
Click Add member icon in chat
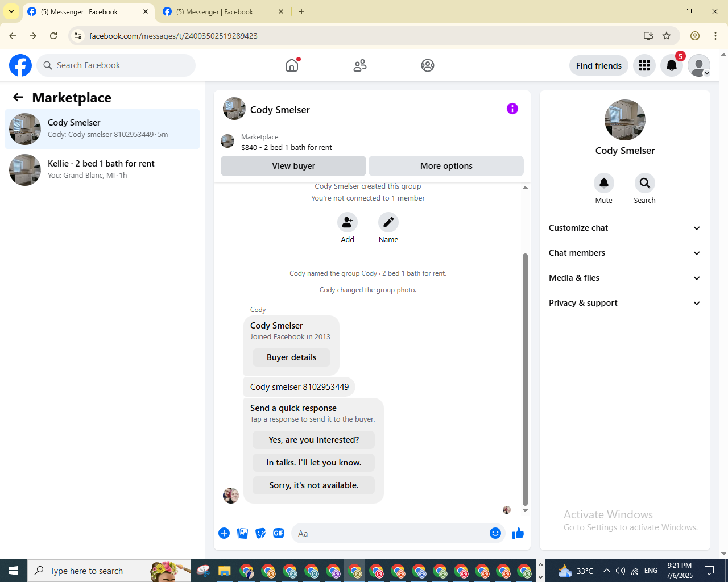(x=348, y=222)
